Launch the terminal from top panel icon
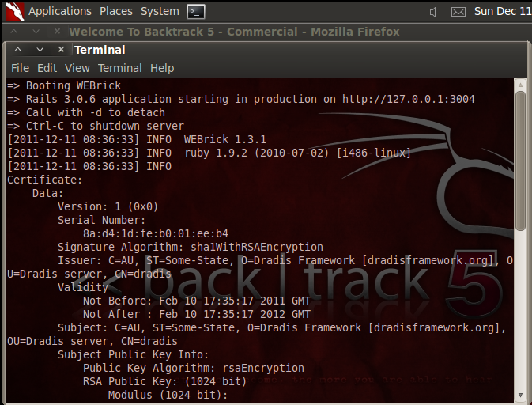The image size is (532, 405). coord(196,12)
